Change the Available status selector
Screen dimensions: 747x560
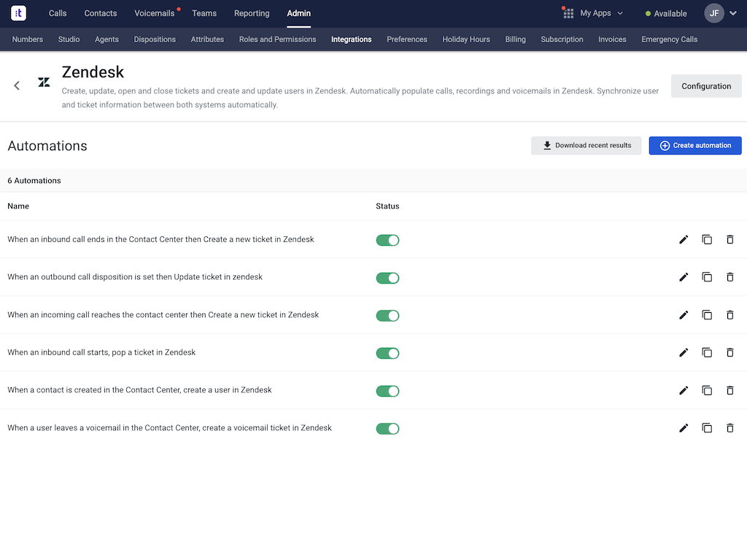(x=666, y=13)
